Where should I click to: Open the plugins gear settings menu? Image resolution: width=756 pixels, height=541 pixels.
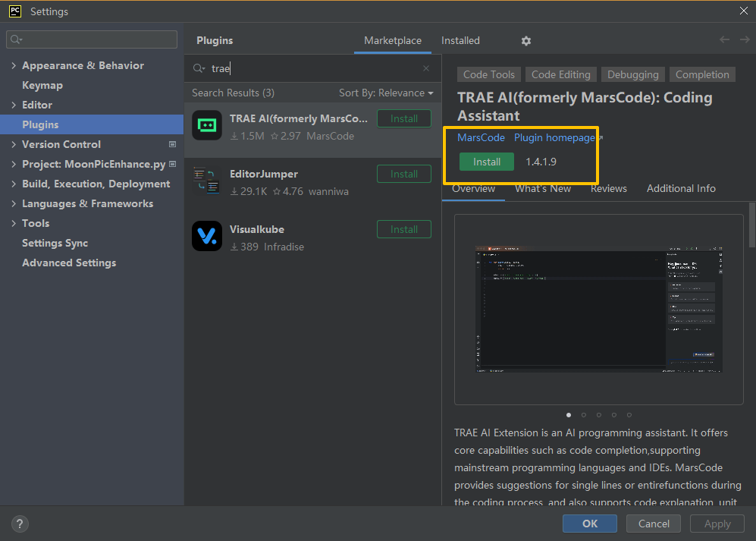click(526, 41)
